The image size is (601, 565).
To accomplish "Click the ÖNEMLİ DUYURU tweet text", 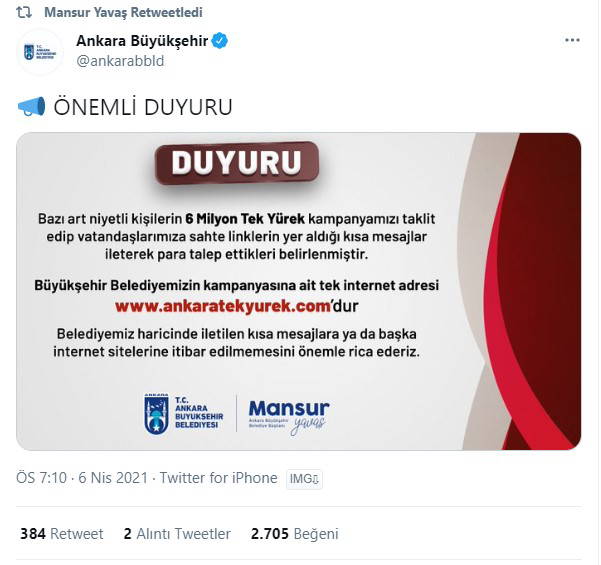I will point(143,107).
